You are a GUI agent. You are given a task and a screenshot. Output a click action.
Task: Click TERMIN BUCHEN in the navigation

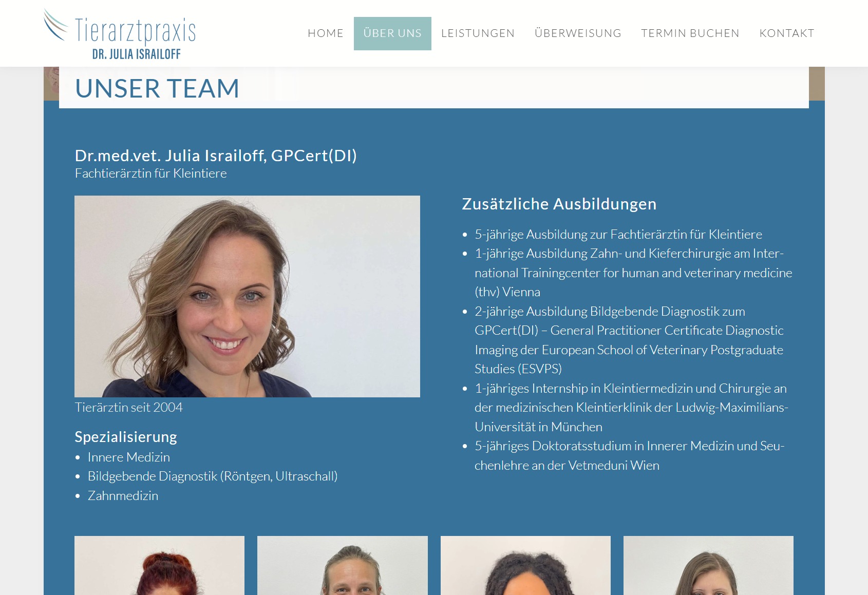(690, 33)
